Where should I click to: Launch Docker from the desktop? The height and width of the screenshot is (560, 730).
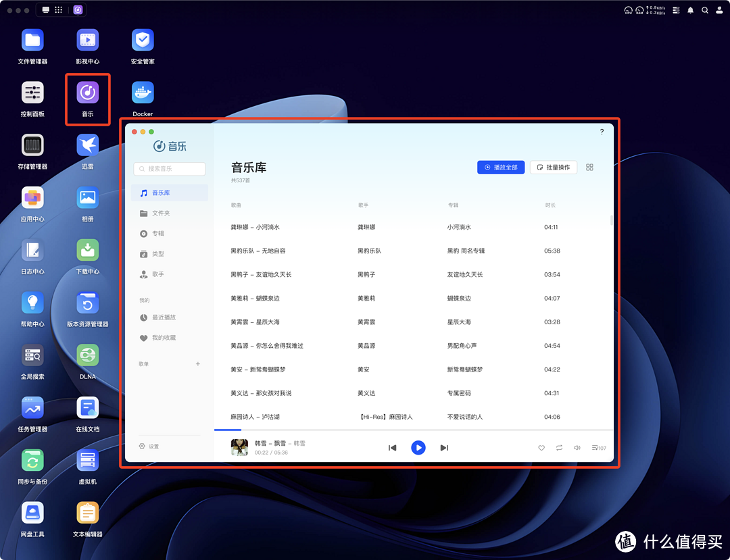pos(142,93)
